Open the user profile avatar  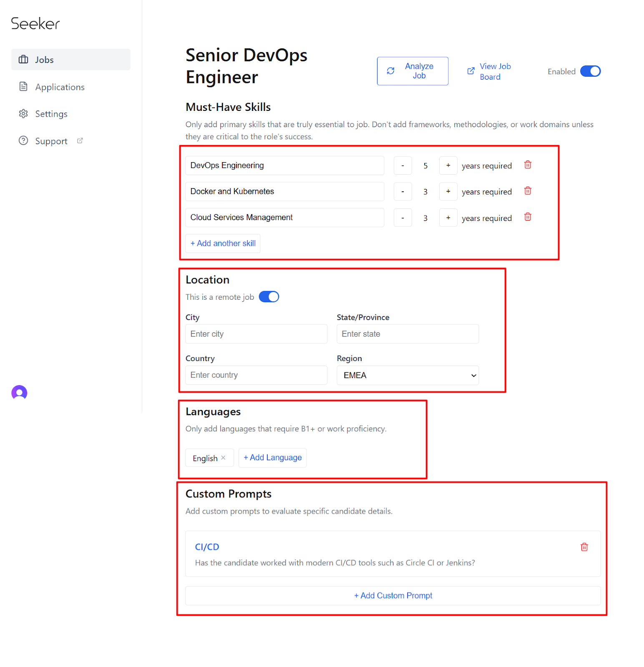[19, 393]
